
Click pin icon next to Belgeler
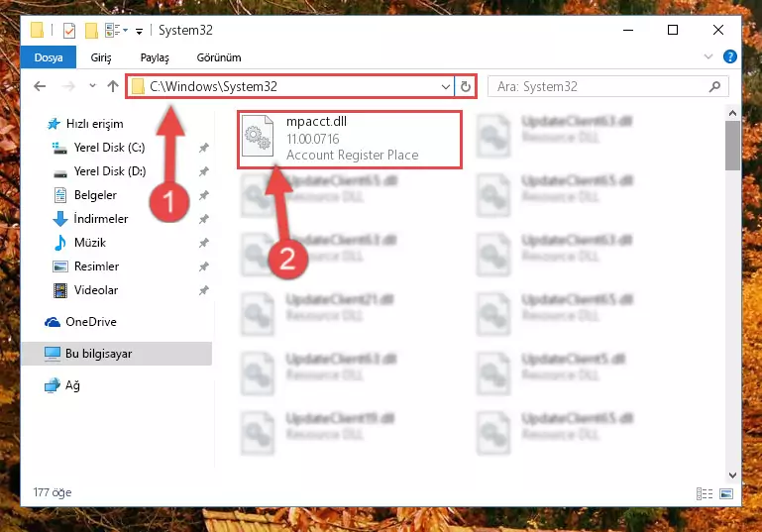click(203, 195)
